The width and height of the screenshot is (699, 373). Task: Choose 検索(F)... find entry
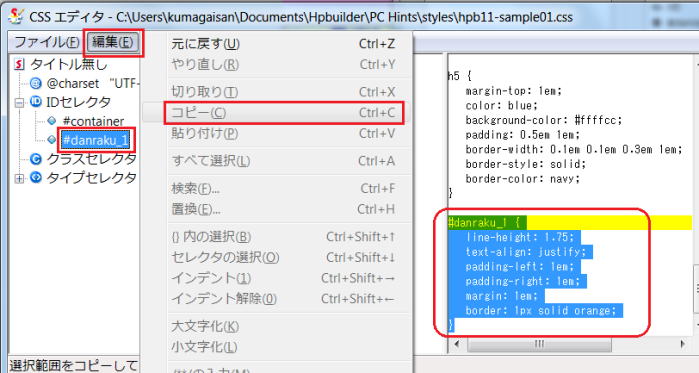point(283,189)
